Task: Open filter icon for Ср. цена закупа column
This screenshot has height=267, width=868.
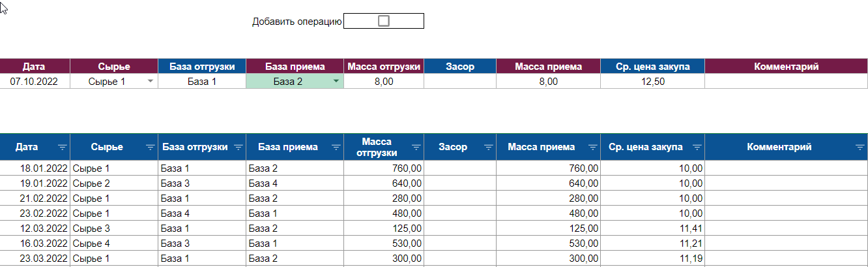Action: click(697, 148)
